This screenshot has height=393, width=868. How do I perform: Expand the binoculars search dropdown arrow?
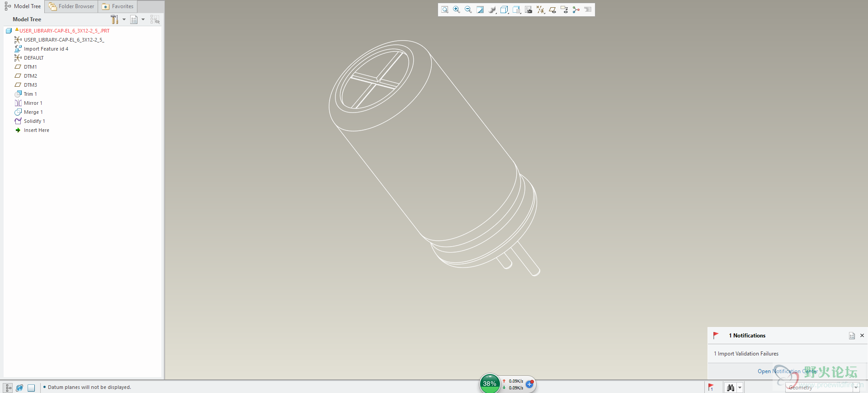[x=740, y=388]
